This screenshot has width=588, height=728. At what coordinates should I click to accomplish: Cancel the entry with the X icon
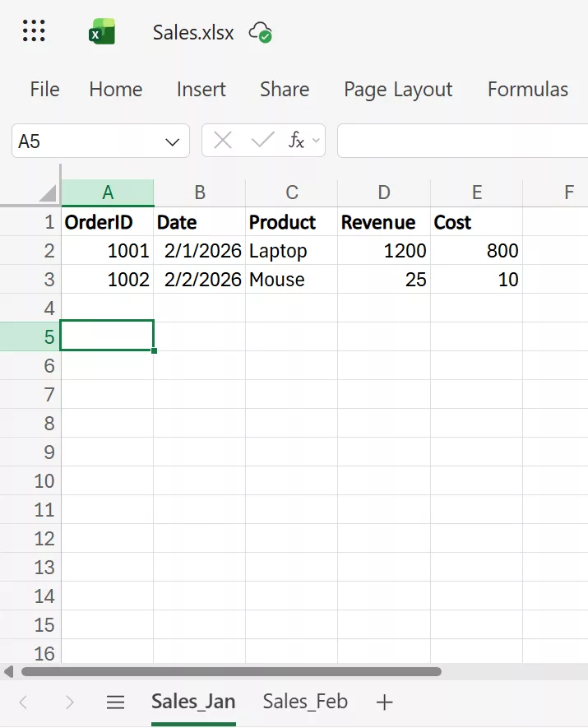point(220,140)
